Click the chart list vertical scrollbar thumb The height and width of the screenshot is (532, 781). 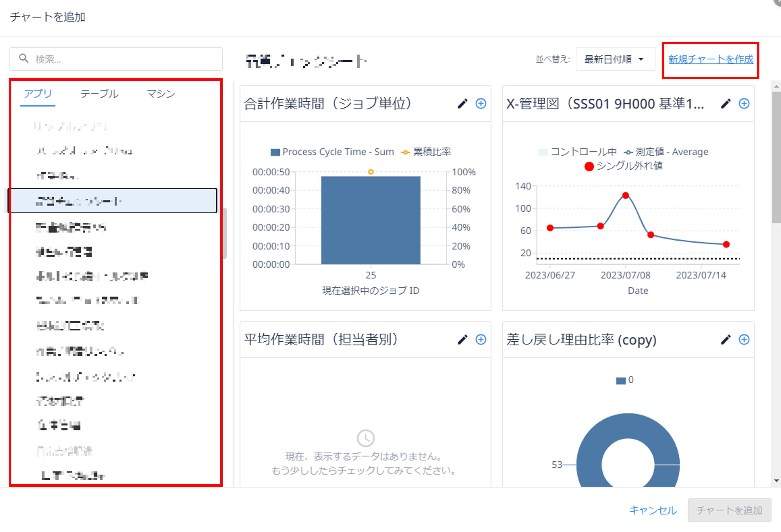pos(776,157)
